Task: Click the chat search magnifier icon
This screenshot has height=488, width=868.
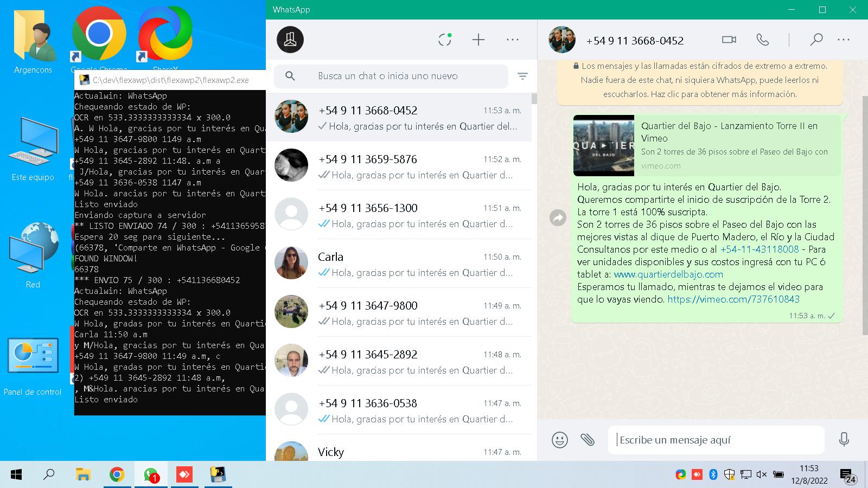Action: pyautogui.click(x=290, y=76)
